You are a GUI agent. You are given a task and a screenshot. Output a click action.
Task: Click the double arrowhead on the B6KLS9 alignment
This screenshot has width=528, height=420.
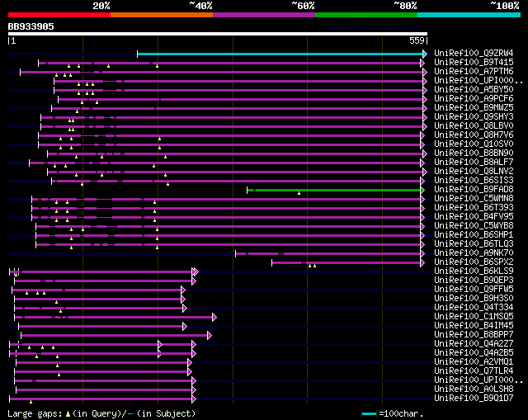click(195, 271)
